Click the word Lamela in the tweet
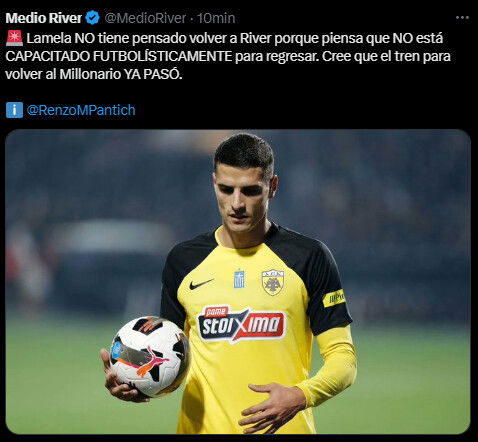478x442 pixels. pos(49,38)
